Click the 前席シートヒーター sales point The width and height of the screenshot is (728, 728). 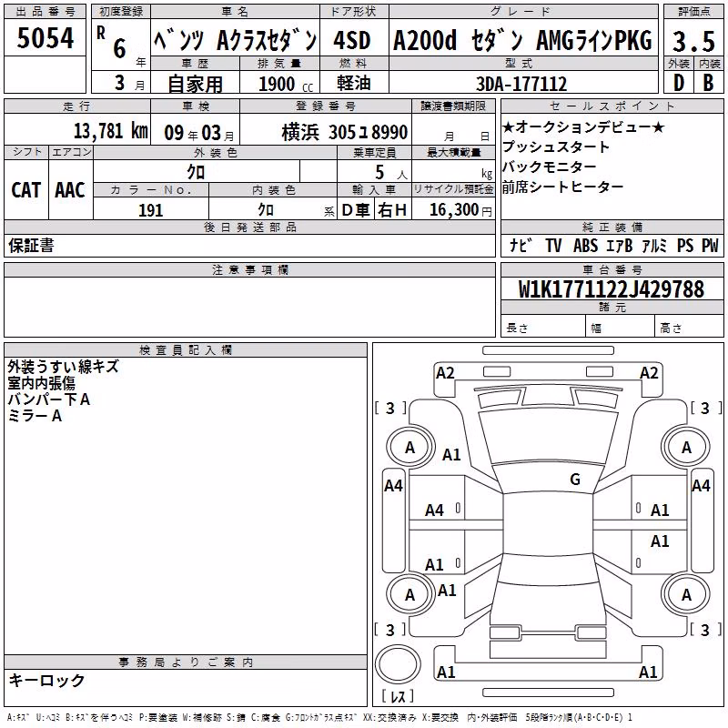(x=562, y=187)
